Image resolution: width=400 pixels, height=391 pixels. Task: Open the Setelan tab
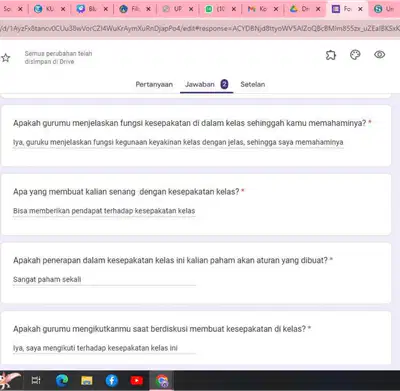pos(253,84)
